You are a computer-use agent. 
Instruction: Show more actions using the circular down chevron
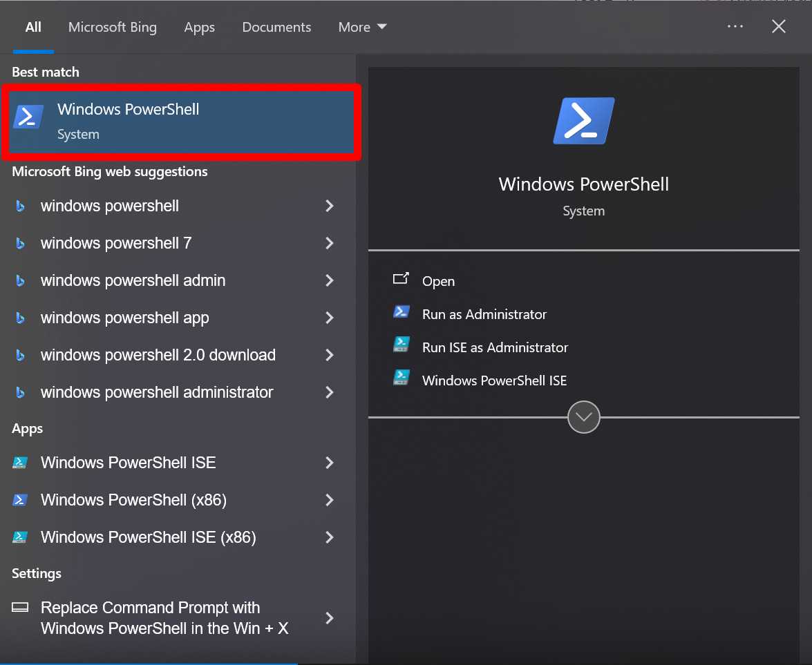tap(584, 417)
